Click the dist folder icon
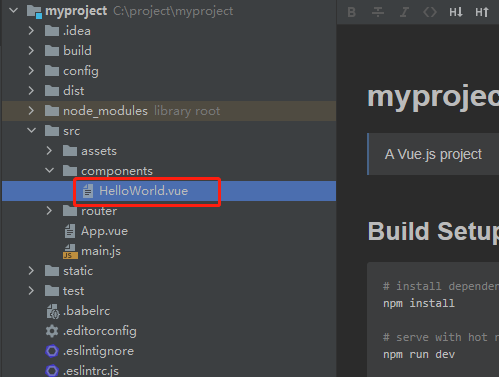 click(52, 91)
